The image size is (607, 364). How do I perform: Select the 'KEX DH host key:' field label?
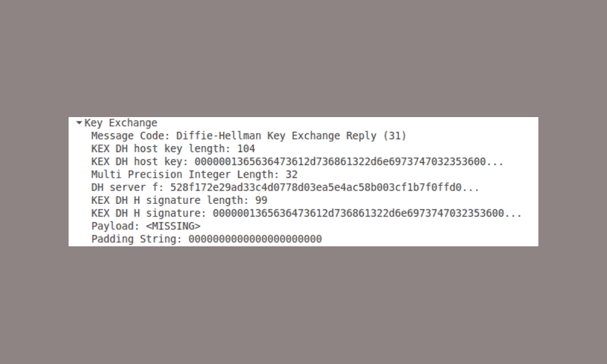click(140, 162)
